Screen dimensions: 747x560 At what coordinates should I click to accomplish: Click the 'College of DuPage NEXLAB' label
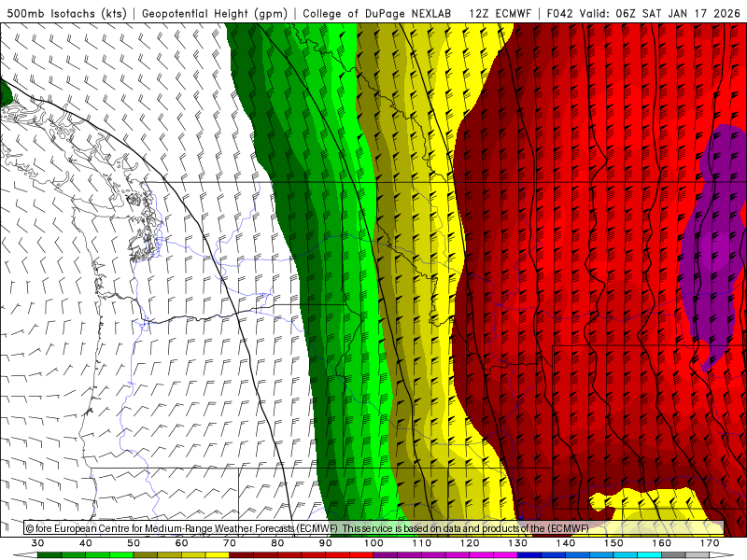click(377, 13)
